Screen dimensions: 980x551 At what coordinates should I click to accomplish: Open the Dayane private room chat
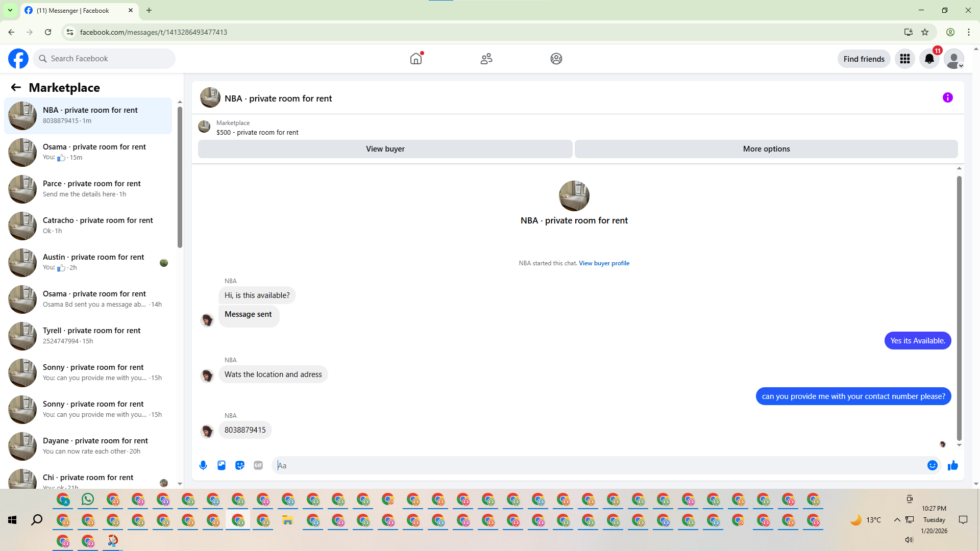point(88,446)
